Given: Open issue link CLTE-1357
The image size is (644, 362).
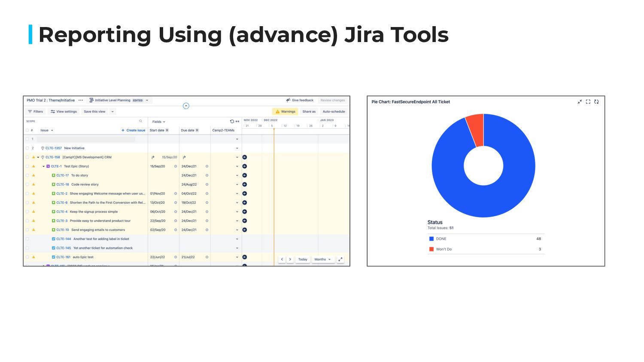Looking at the screenshot, I should 54,148.
